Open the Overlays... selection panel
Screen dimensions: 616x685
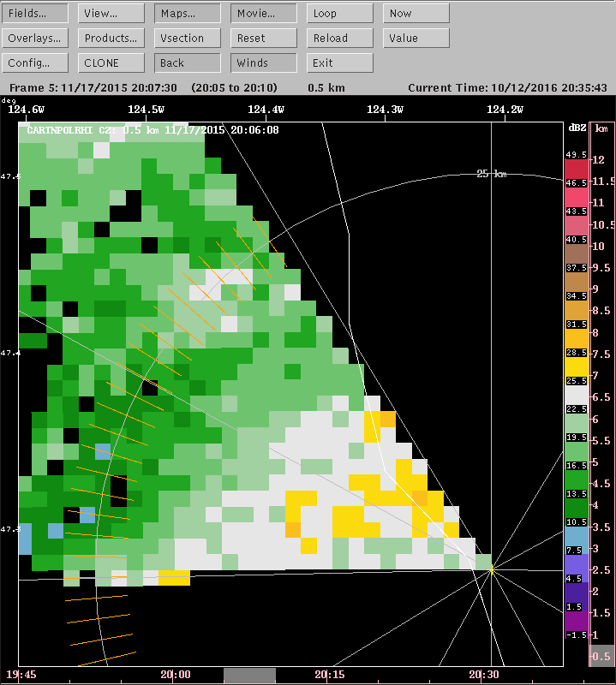[x=35, y=39]
